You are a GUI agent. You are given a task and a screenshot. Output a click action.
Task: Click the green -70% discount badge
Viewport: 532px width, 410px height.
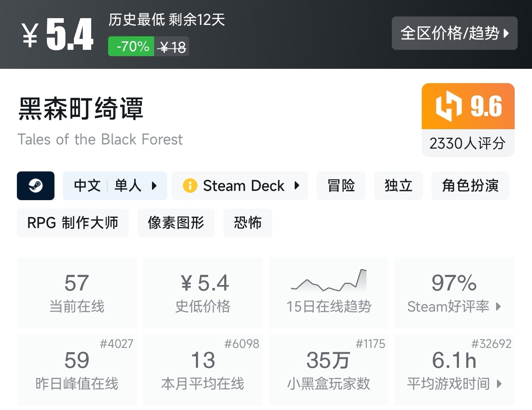(131, 47)
